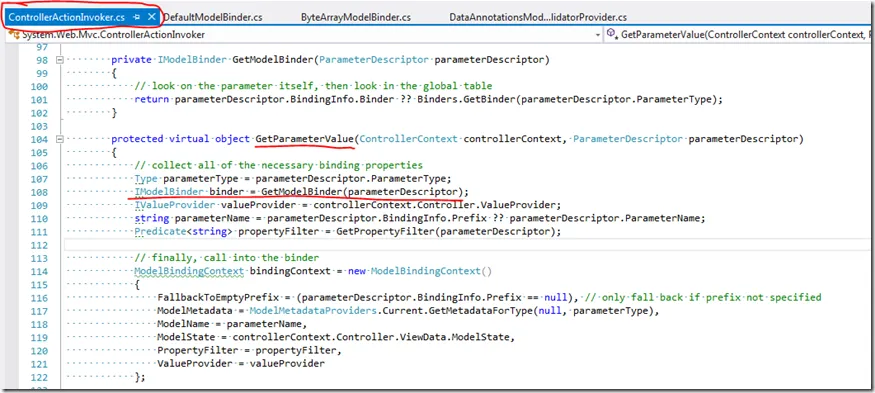875x393 pixels.
Task: Click the class icon beside System.Web.Mvc.ControllerActionInvoker
Action: click(x=14, y=35)
